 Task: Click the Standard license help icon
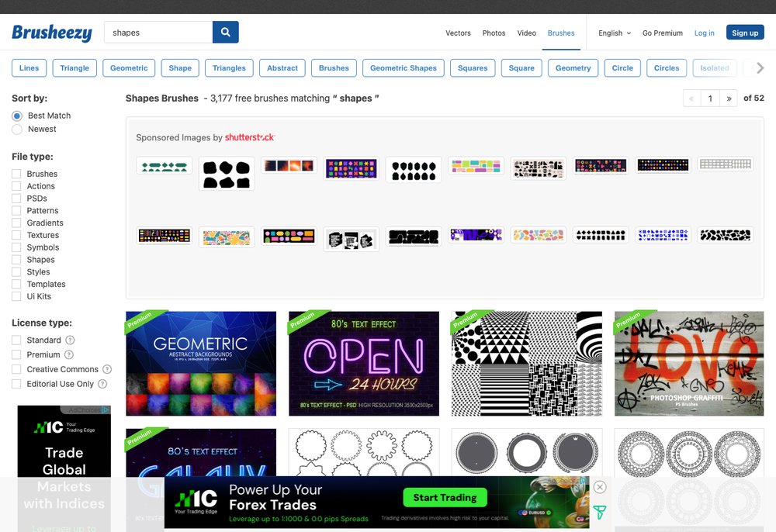click(x=71, y=340)
